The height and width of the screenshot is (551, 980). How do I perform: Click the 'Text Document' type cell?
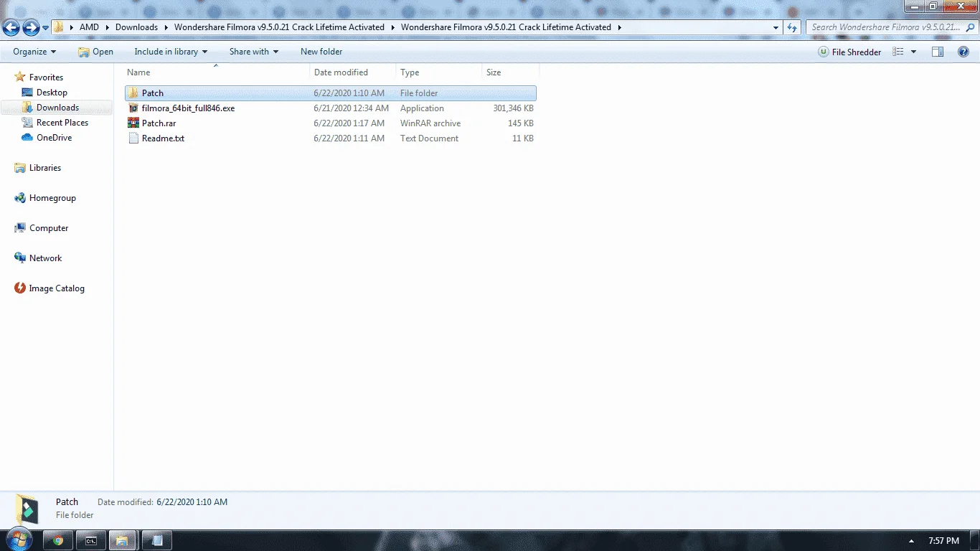pos(429,138)
